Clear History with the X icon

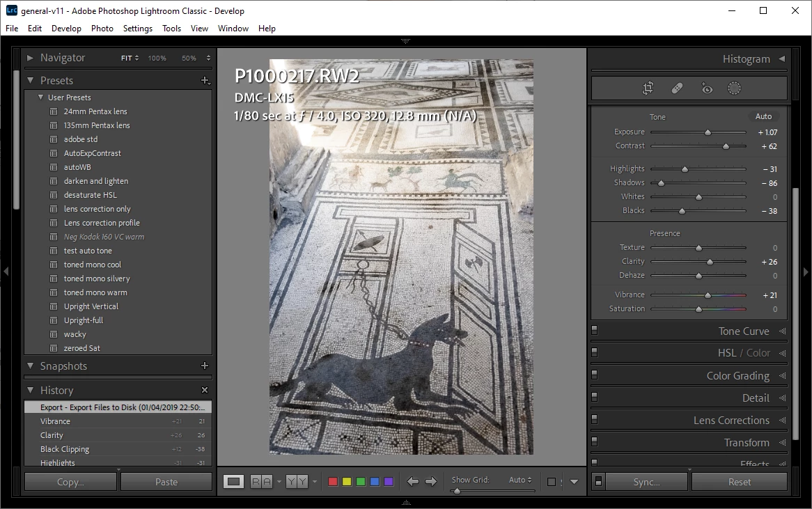point(205,390)
